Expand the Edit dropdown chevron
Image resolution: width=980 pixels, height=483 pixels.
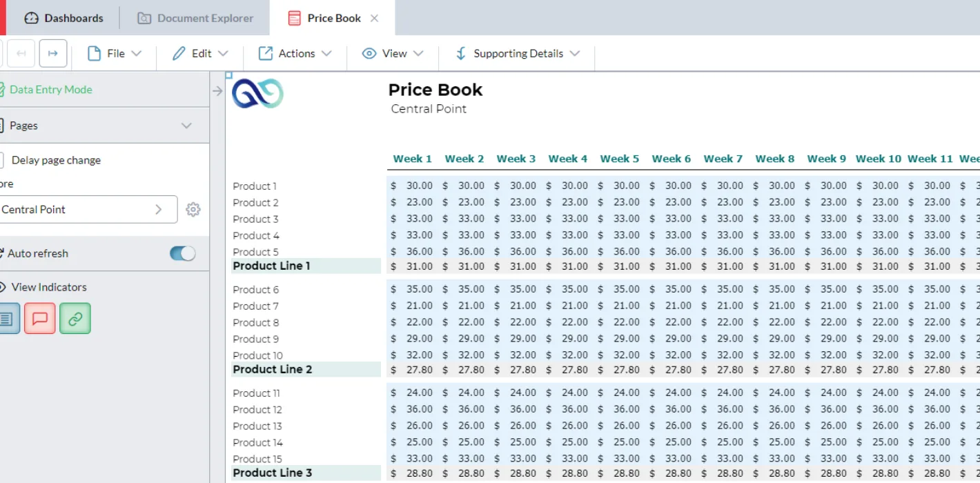(x=223, y=53)
